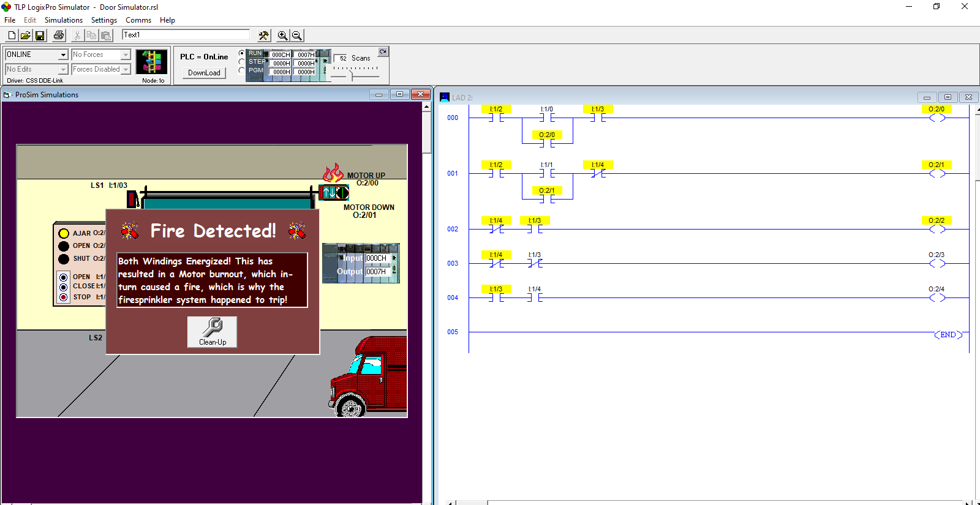Select the I:1/2 contact on rung 000
Viewport: 980px width, 505px height.
[496, 114]
